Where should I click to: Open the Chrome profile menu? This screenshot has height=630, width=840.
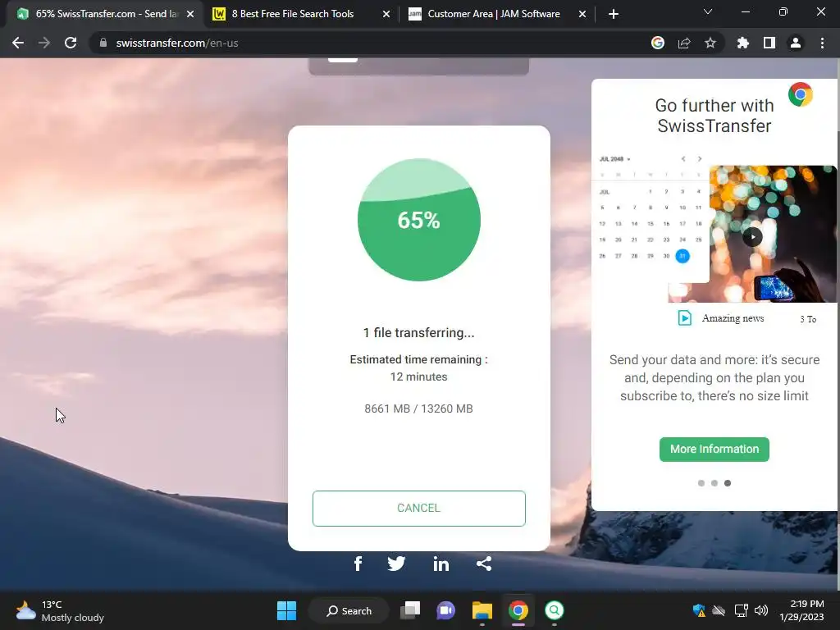click(x=796, y=43)
